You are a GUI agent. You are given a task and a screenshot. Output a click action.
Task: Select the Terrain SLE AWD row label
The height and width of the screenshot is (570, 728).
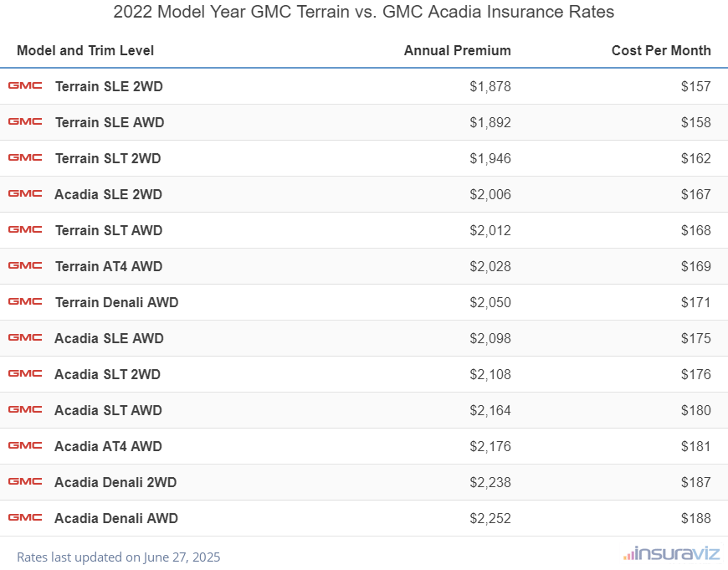(110, 122)
